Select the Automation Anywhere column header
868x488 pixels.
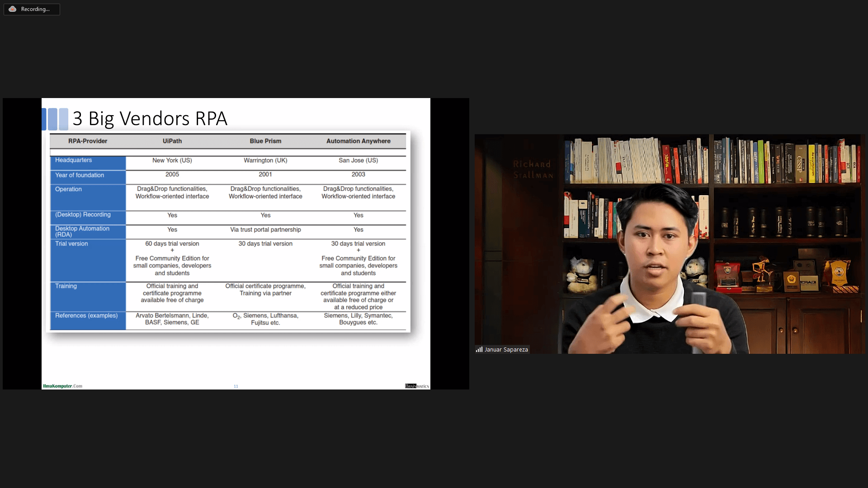coord(358,141)
